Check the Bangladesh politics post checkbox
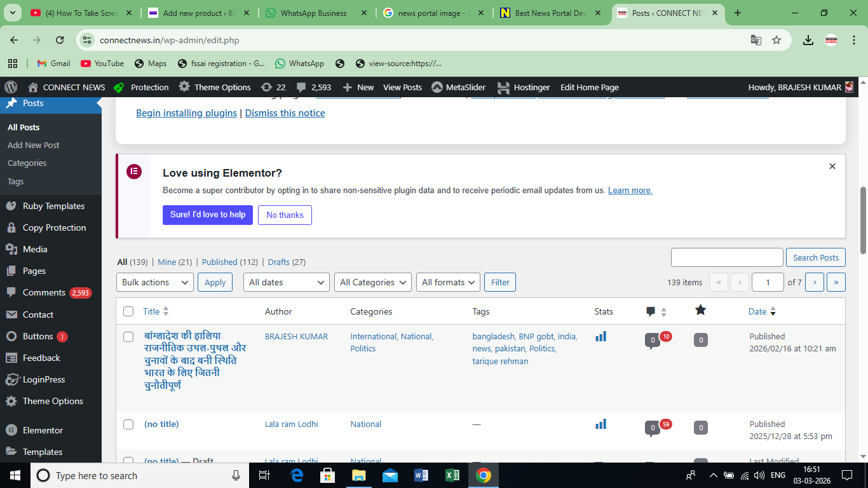Image resolution: width=868 pixels, height=488 pixels. coord(128,337)
